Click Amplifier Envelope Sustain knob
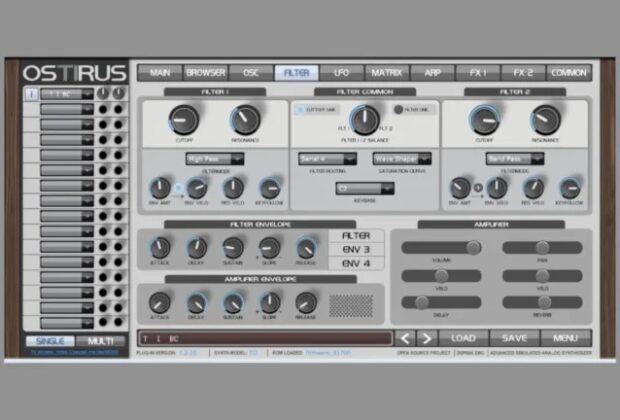This screenshot has width=620, height=420. (233, 303)
